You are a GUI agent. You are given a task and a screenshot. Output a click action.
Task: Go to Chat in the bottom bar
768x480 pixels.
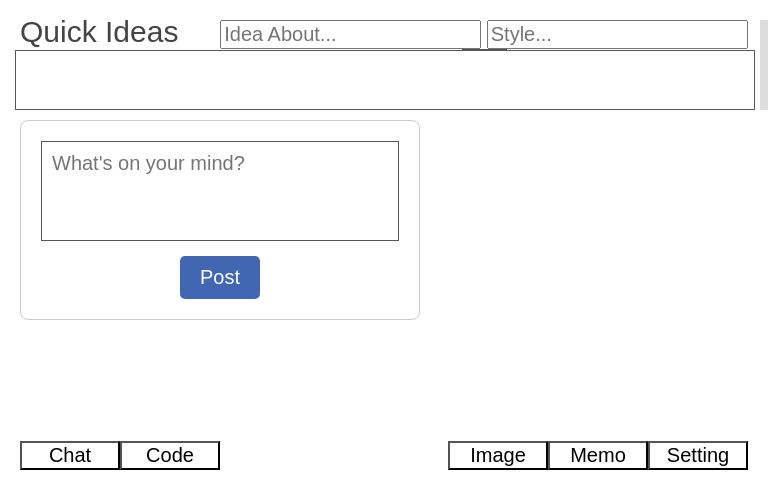70,455
